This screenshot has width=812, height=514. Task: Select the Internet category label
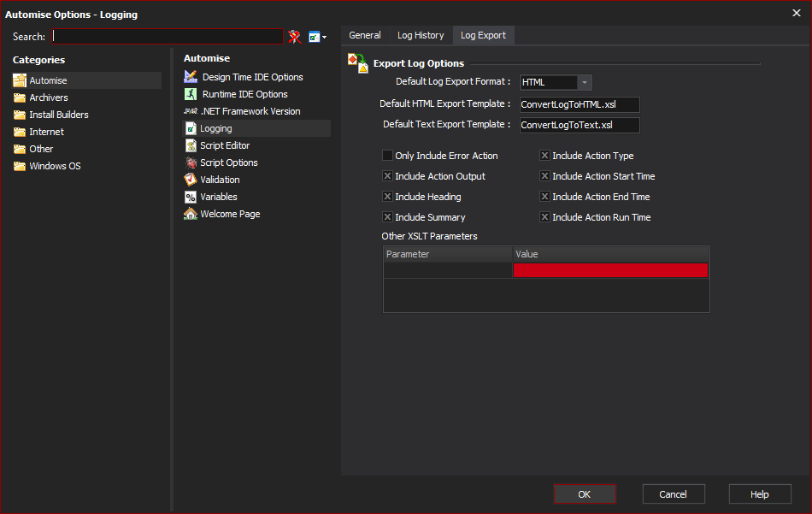47,132
